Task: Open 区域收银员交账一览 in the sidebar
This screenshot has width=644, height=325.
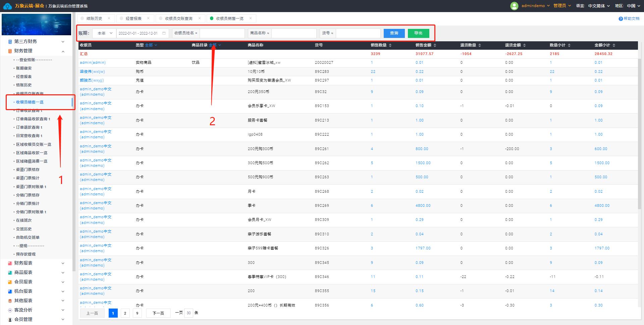Action: [x=34, y=144]
